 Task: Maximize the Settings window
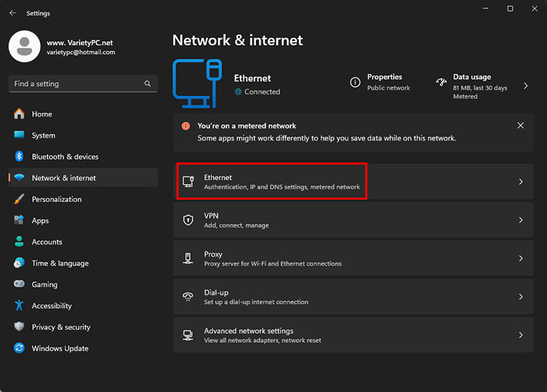pyautogui.click(x=510, y=8)
